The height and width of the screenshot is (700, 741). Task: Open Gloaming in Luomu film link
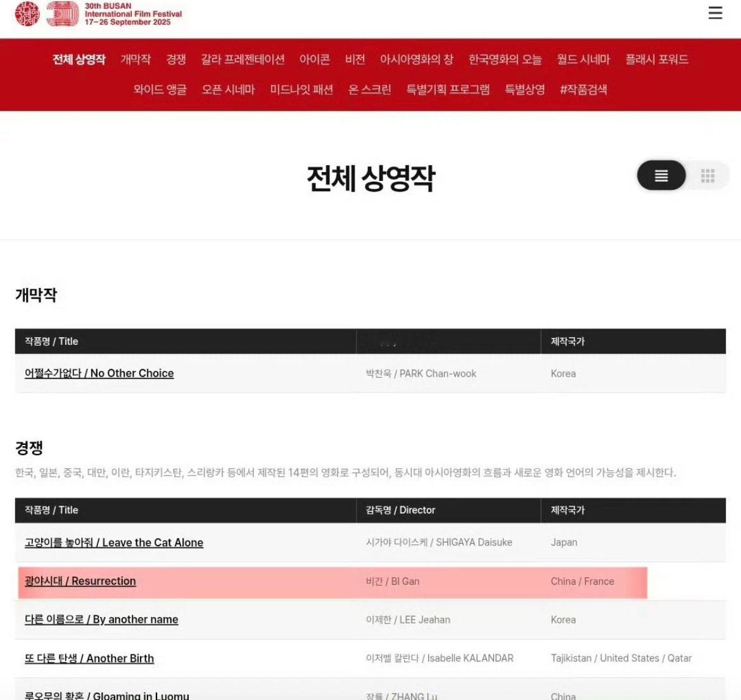107,696
